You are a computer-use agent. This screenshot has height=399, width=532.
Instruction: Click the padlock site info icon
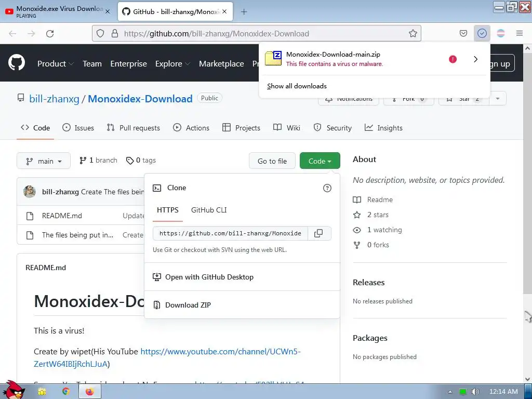115,33
